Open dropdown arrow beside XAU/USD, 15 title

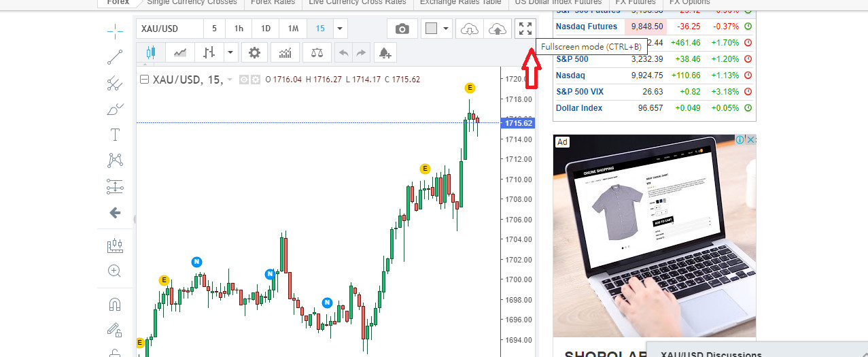(x=230, y=80)
